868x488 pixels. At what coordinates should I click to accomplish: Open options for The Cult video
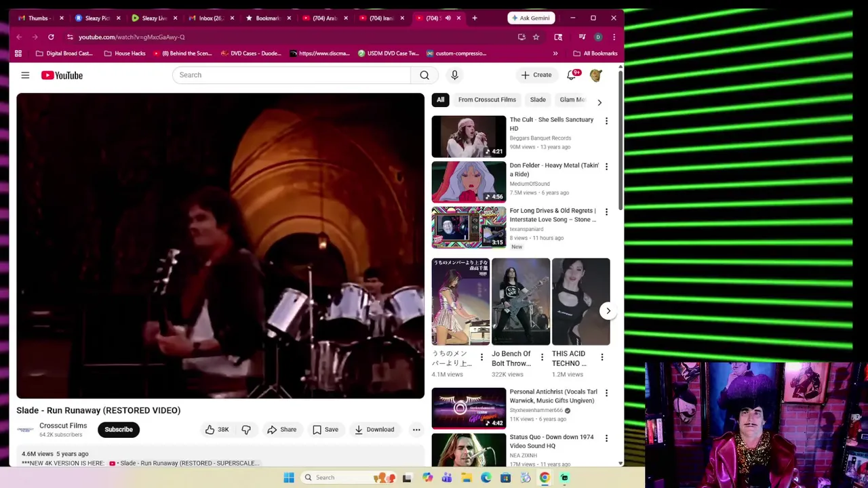tap(606, 121)
